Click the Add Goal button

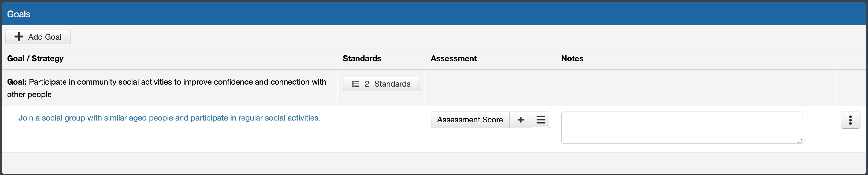pyautogui.click(x=38, y=37)
